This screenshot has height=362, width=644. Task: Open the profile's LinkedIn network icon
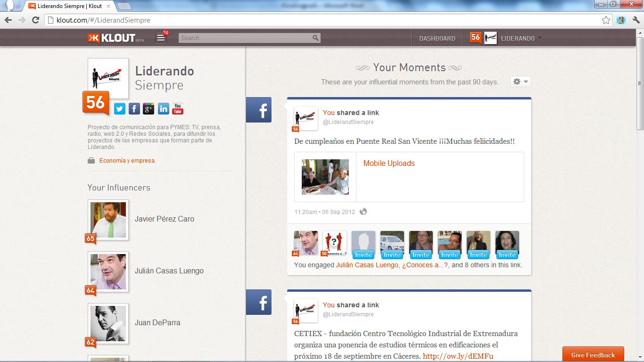coord(163,109)
